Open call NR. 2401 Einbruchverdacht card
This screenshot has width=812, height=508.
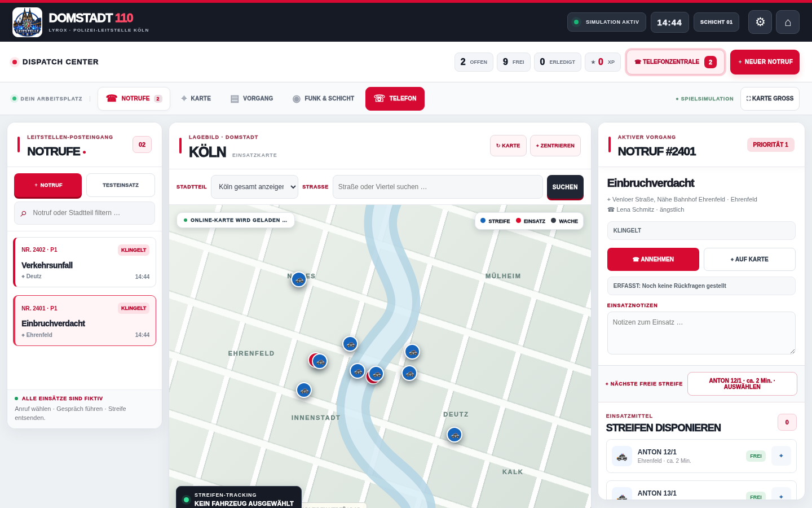point(85,321)
